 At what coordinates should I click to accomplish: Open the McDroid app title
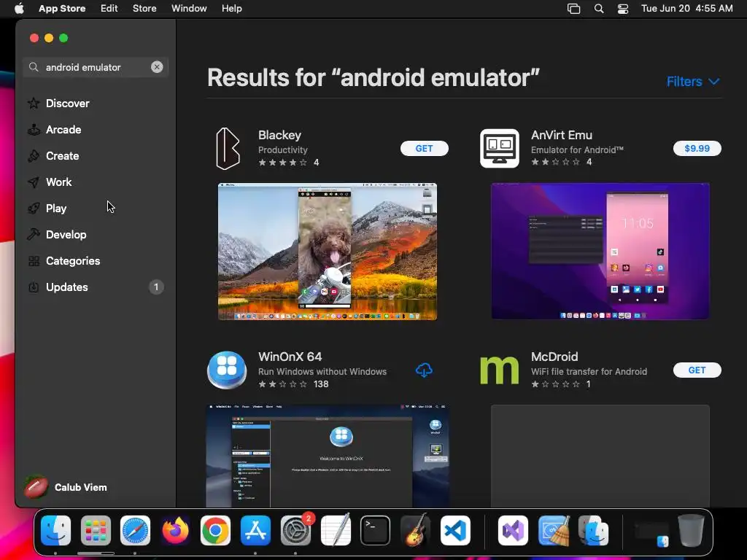pyautogui.click(x=554, y=357)
